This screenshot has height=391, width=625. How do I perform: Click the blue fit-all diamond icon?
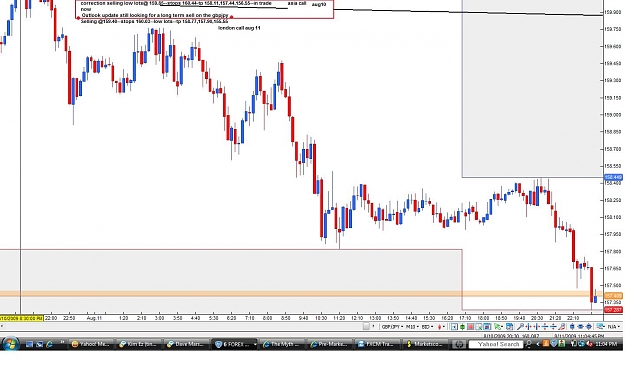click(x=588, y=327)
